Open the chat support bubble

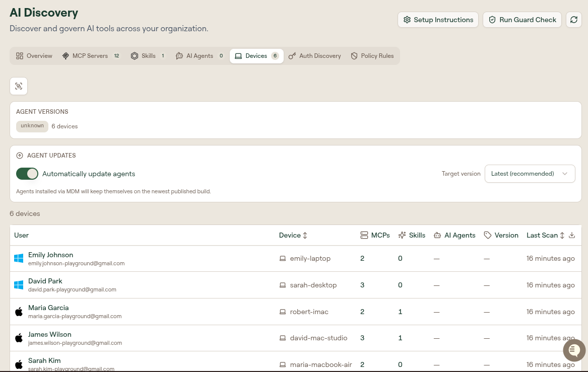click(574, 350)
